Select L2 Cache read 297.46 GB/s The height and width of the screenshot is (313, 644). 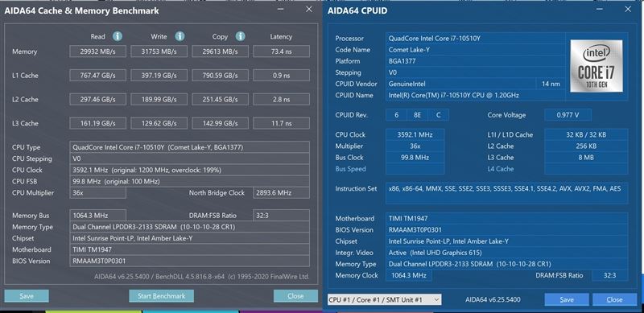coord(97,99)
